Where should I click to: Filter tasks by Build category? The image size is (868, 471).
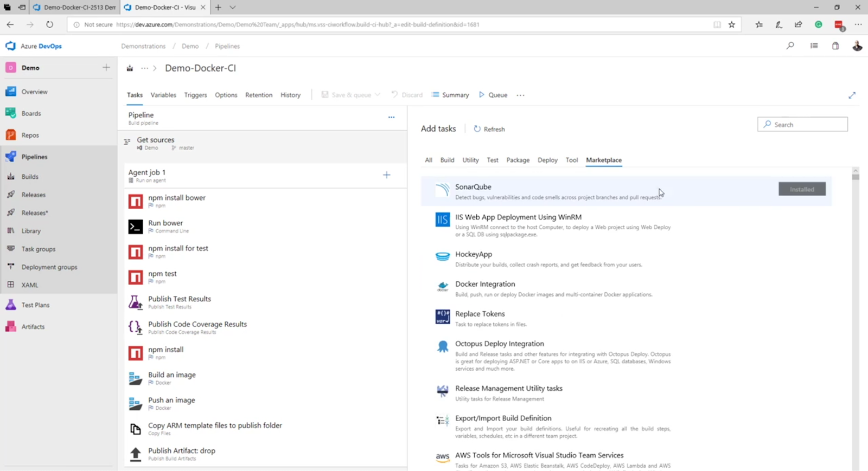pos(447,160)
